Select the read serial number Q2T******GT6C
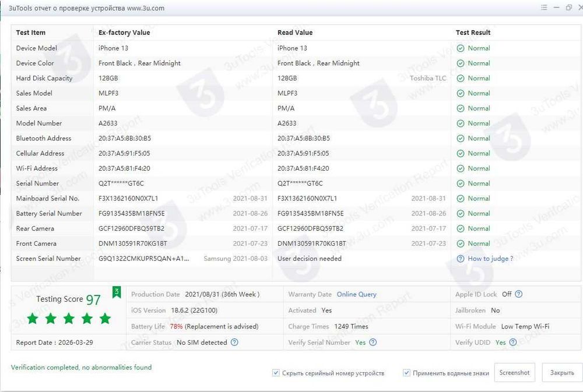This screenshot has width=583, height=392. tap(300, 183)
